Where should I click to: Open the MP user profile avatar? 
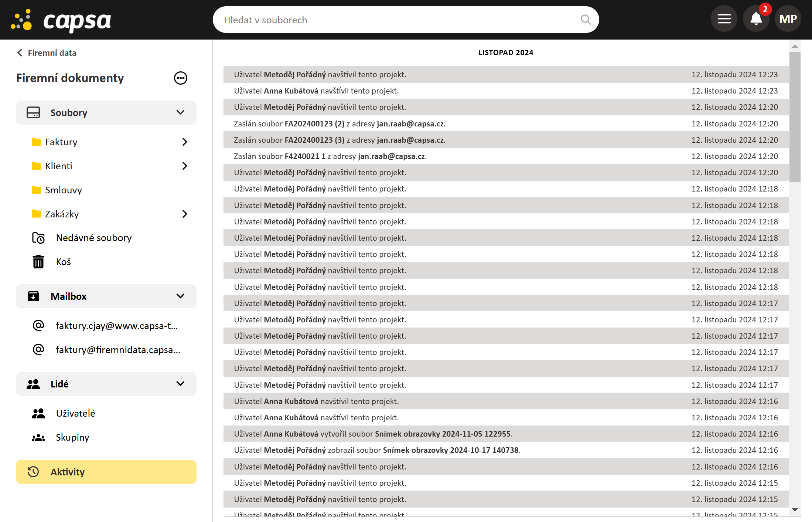[x=788, y=19]
